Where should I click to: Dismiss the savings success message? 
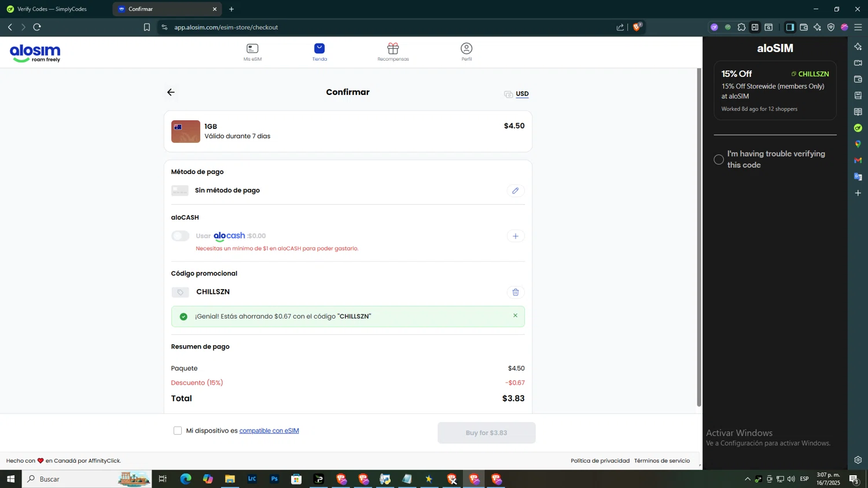515,316
